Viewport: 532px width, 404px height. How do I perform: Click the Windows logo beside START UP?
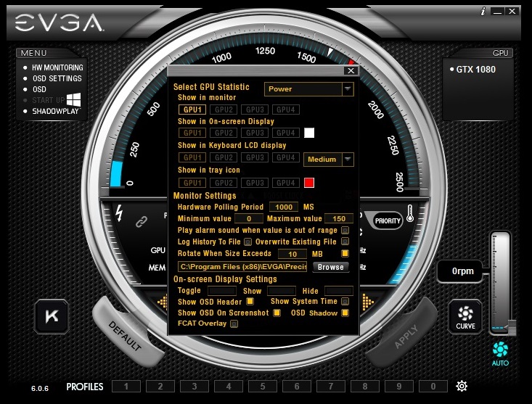[x=73, y=99]
